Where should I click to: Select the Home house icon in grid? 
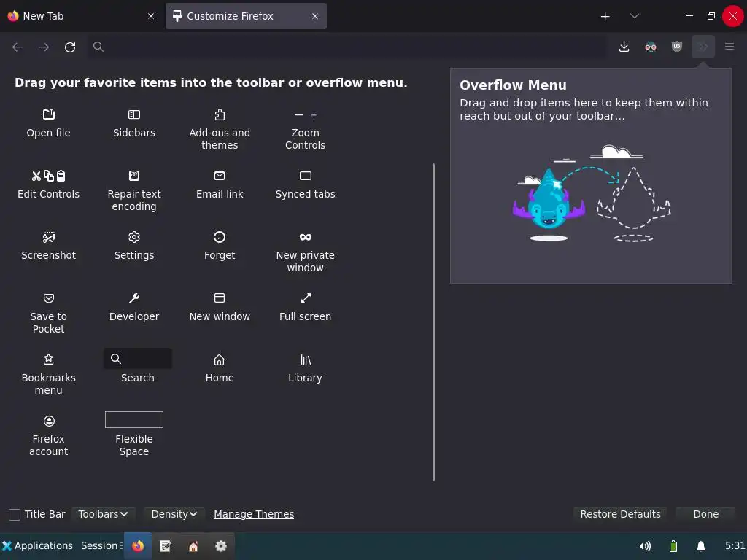(219, 359)
